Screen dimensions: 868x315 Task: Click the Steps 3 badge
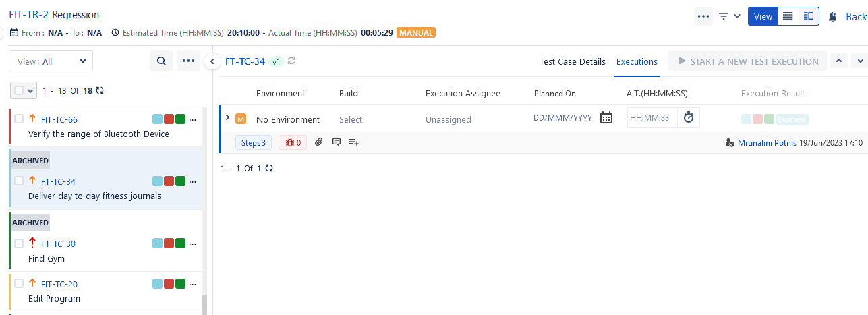(254, 142)
